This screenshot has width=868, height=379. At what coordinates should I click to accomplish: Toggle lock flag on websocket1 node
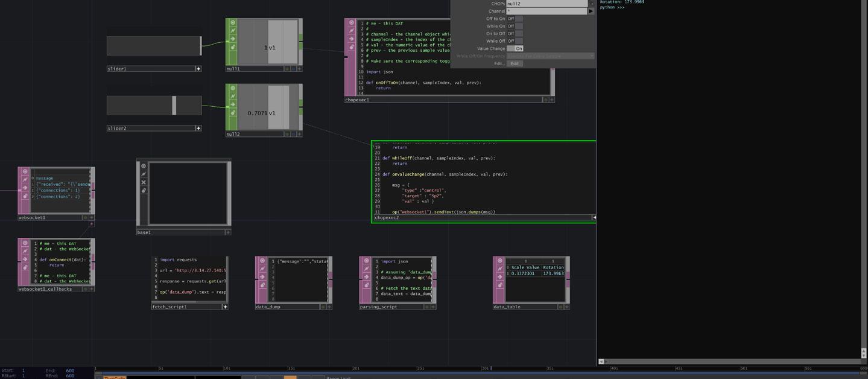(25, 196)
